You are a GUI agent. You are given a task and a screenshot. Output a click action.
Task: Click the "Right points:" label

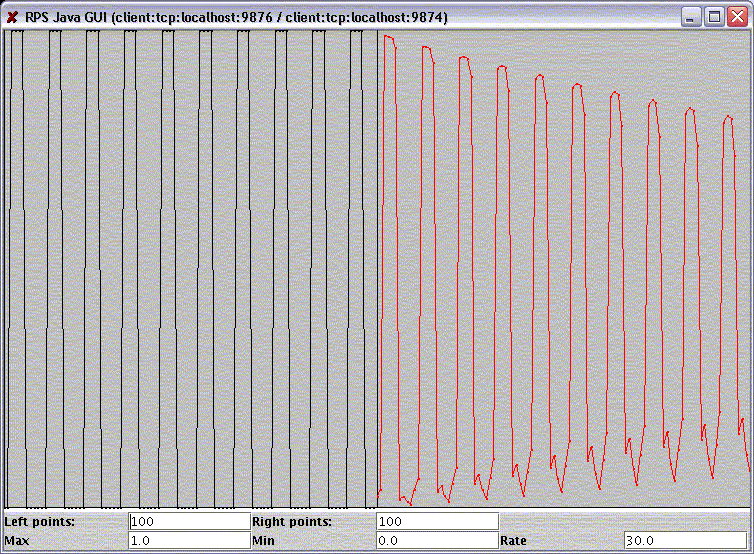pos(291,521)
